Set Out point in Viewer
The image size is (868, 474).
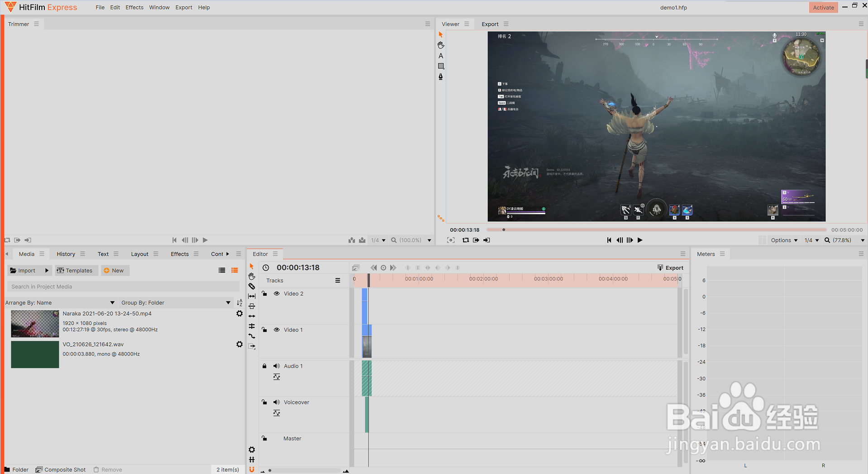point(486,240)
